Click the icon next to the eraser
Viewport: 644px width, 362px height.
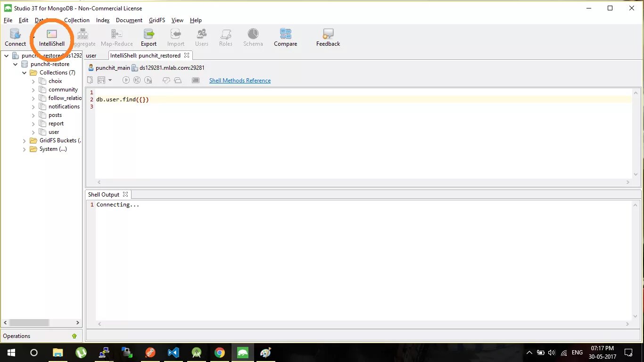tap(178, 80)
